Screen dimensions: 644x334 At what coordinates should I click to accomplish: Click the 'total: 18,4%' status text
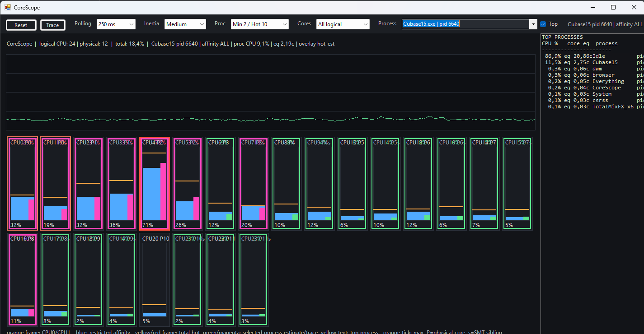130,44
